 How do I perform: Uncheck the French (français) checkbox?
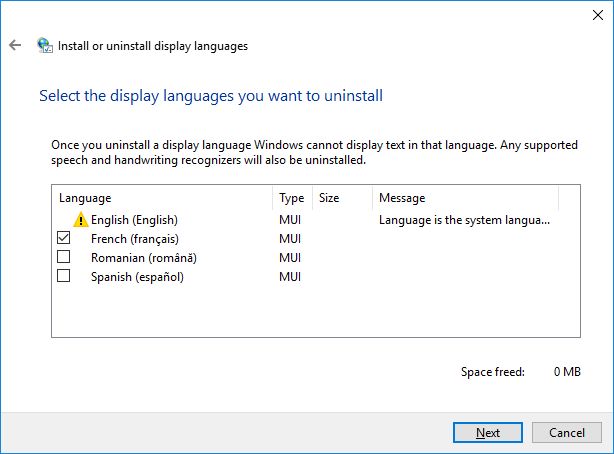[63, 238]
